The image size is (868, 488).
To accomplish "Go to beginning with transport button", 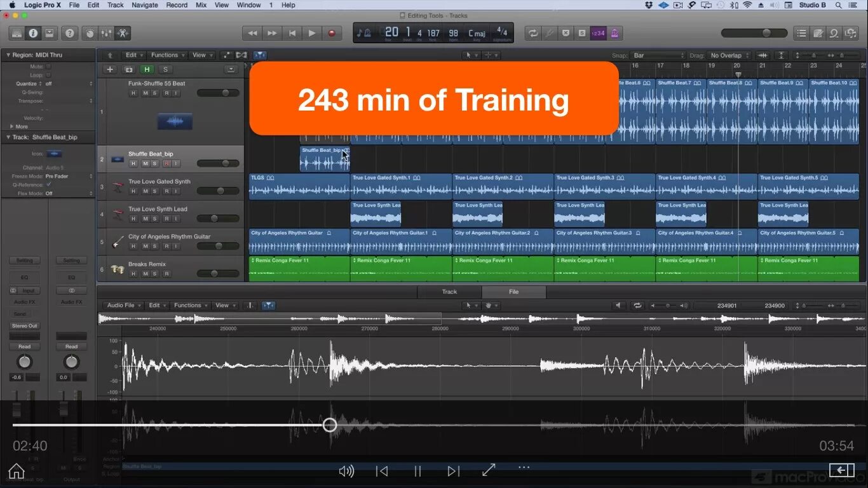I will (x=292, y=33).
